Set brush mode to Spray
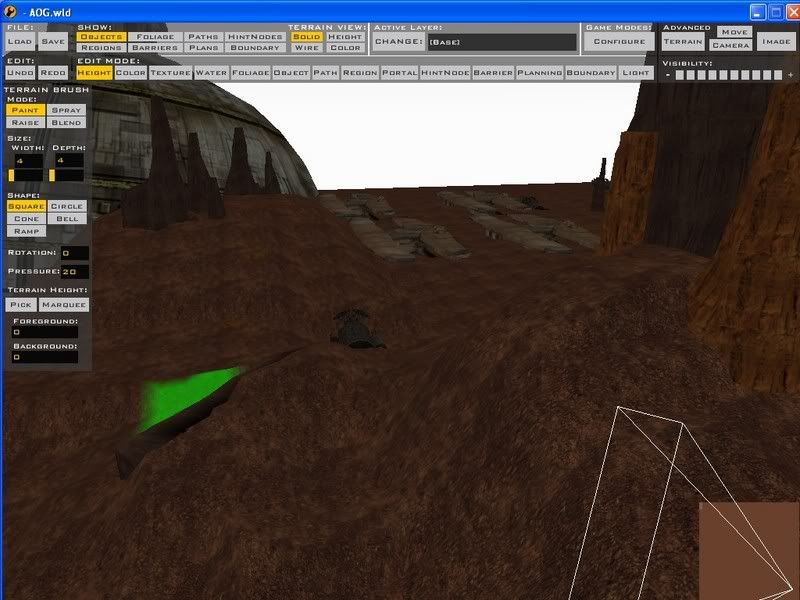This screenshot has width=800, height=600. pyautogui.click(x=66, y=110)
